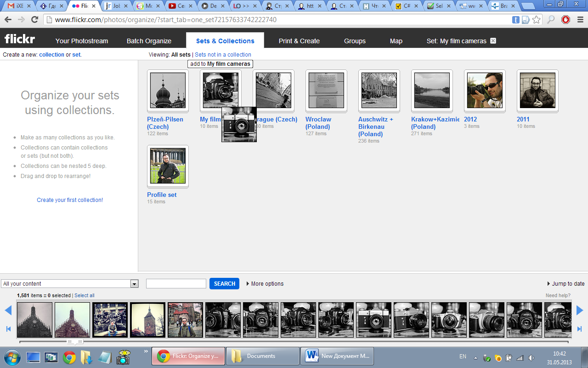Switch to the Word document taskbar button

(337, 356)
